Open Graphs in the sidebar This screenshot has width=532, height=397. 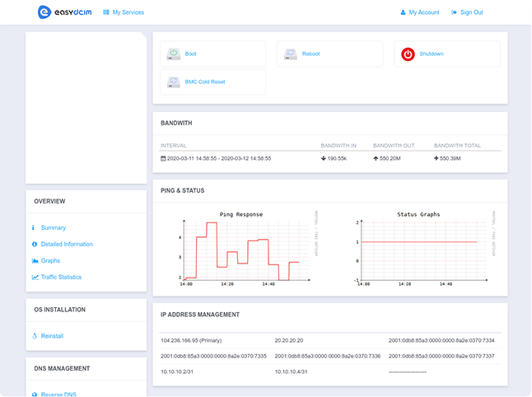(x=50, y=260)
